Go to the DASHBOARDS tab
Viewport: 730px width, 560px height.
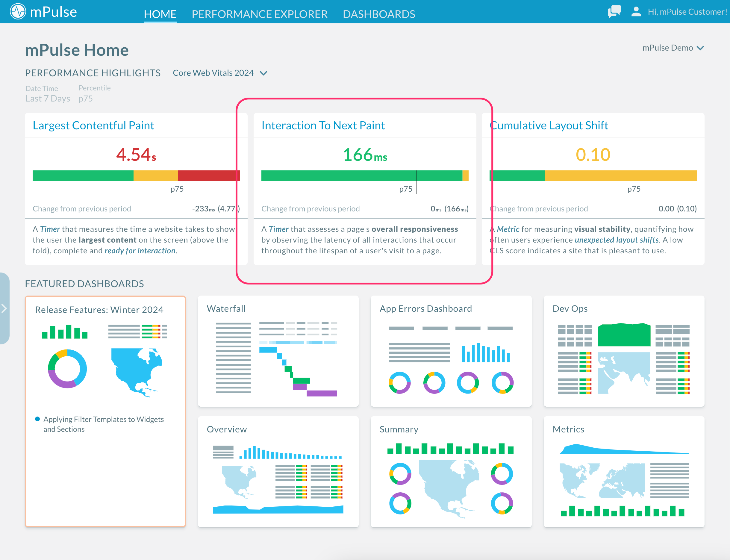[379, 14]
